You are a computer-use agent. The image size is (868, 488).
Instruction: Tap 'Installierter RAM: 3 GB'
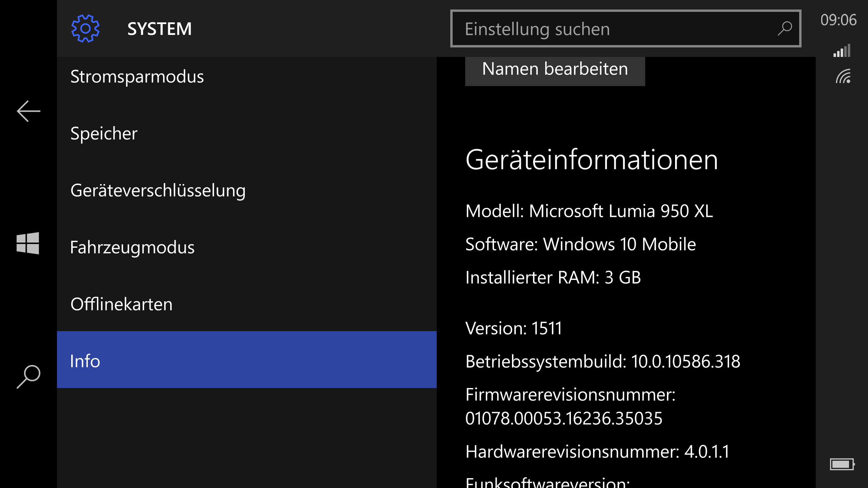(553, 277)
